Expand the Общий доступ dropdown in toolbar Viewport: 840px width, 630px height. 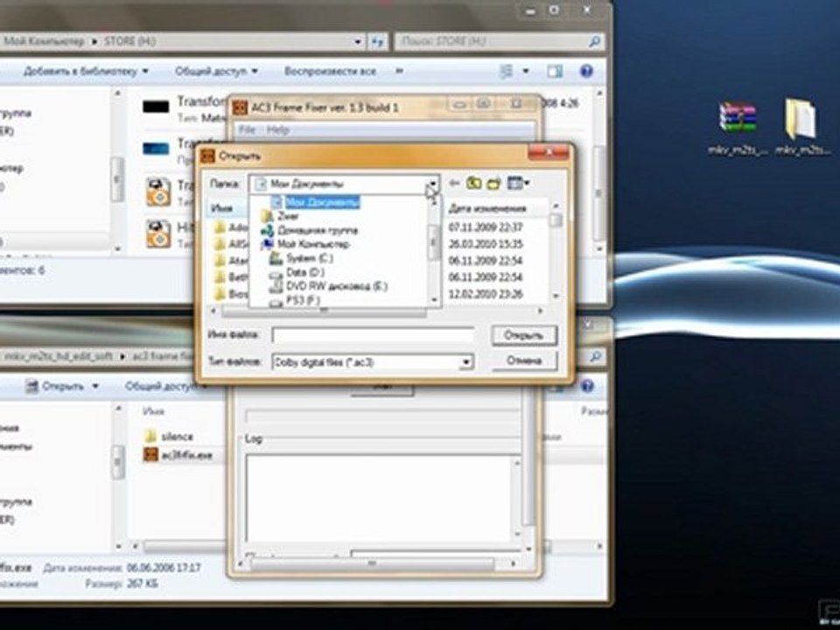pos(215,71)
